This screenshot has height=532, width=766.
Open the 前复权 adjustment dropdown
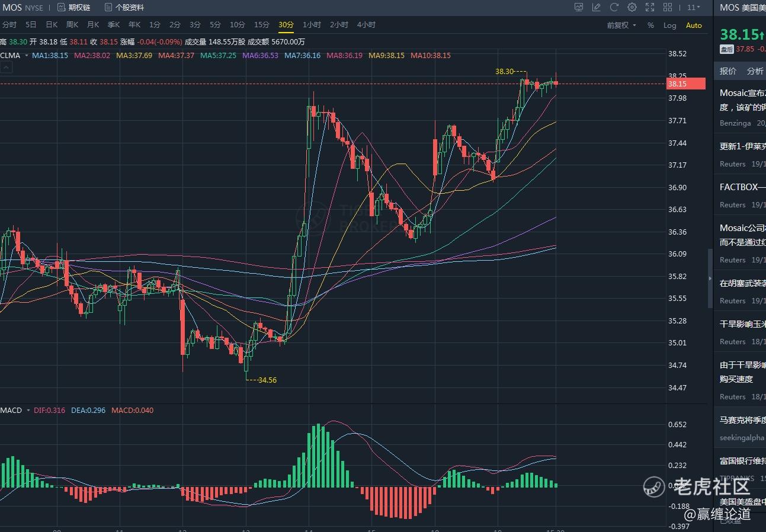621,25
